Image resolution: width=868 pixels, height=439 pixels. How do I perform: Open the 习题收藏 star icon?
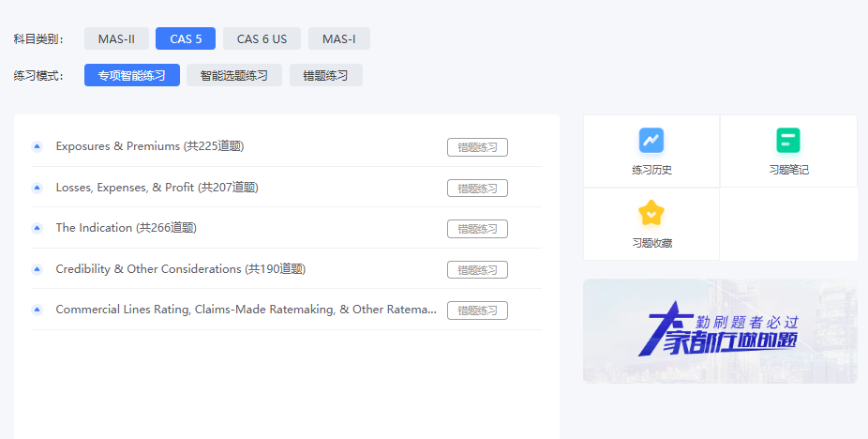[651, 214]
